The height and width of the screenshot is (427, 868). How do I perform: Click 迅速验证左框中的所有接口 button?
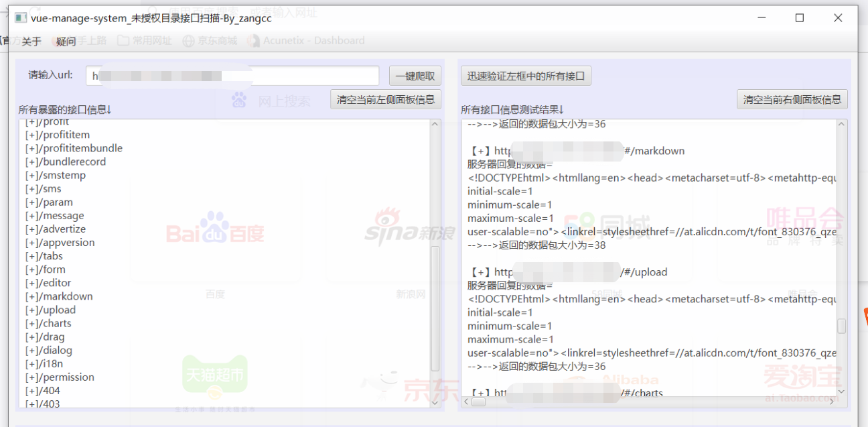[526, 76]
